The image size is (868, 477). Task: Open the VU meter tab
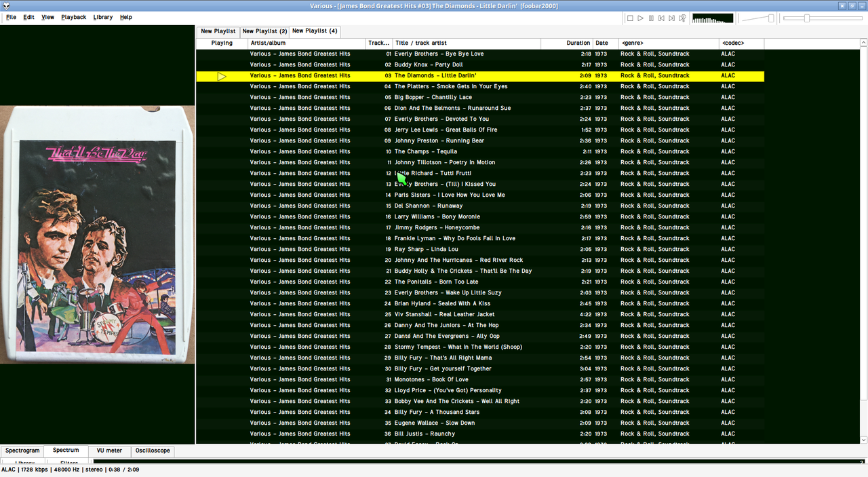click(x=109, y=451)
